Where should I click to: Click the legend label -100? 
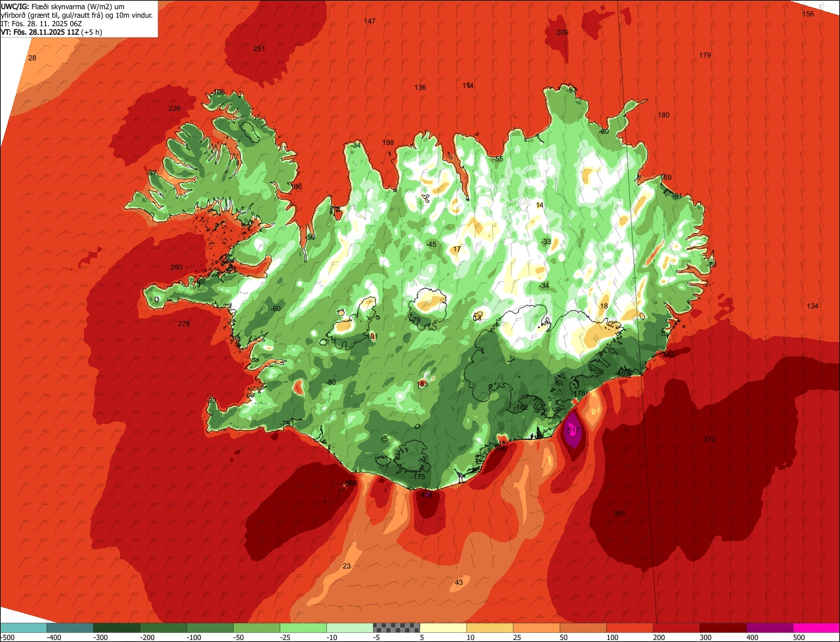point(194,637)
